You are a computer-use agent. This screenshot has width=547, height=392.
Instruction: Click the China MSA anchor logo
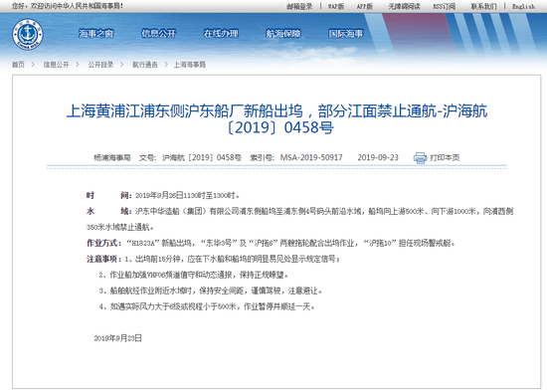pos(28,34)
